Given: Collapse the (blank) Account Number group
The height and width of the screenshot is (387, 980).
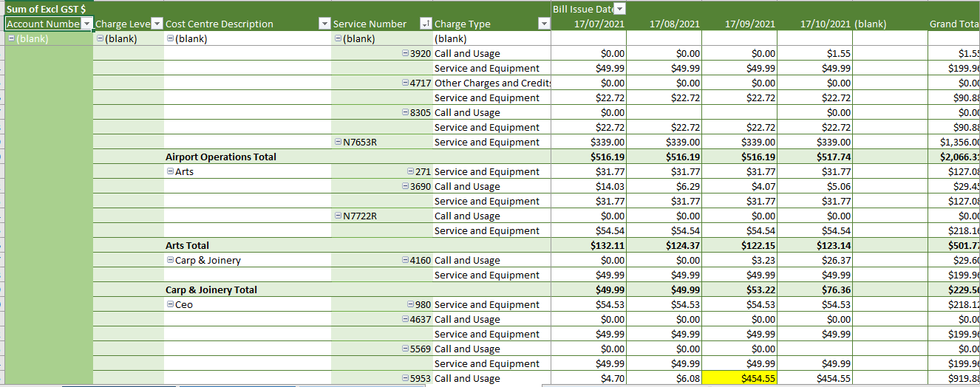Looking at the screenshot, I should 11,38.
